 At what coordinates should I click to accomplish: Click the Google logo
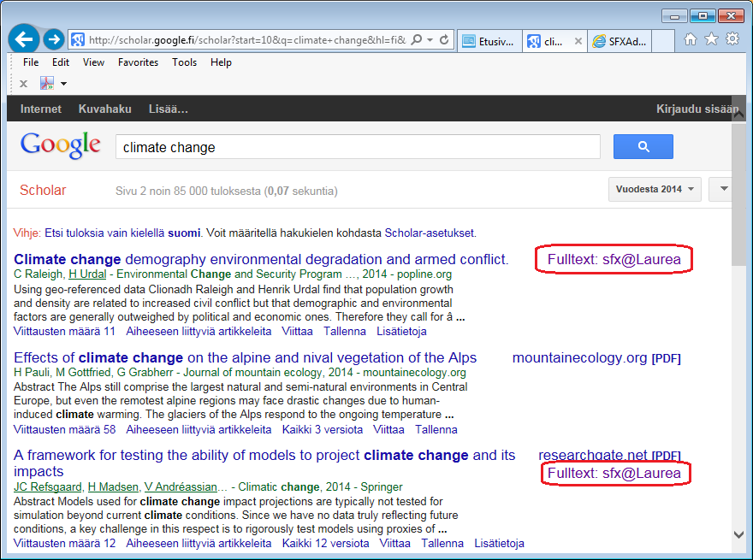tap(61, 145)
